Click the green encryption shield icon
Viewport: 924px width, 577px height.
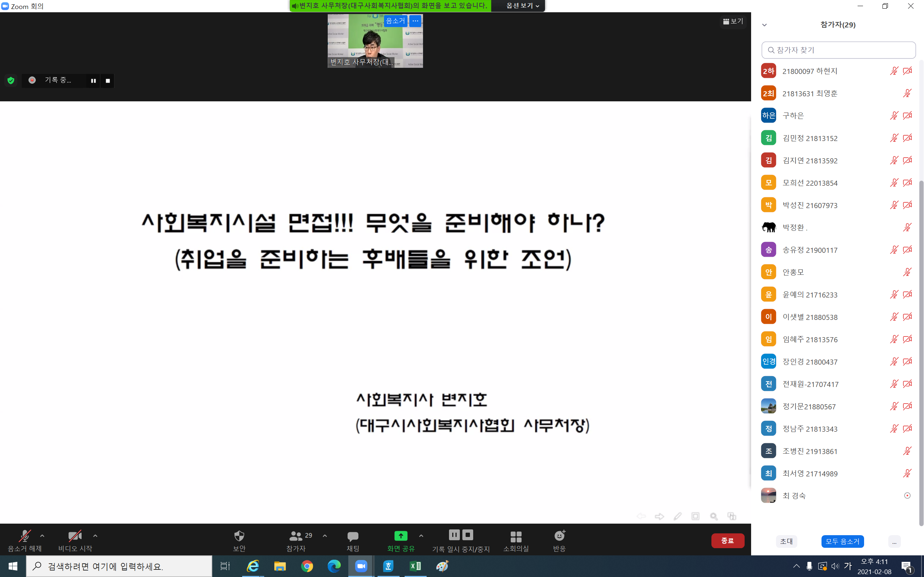(x=11, y=80)
